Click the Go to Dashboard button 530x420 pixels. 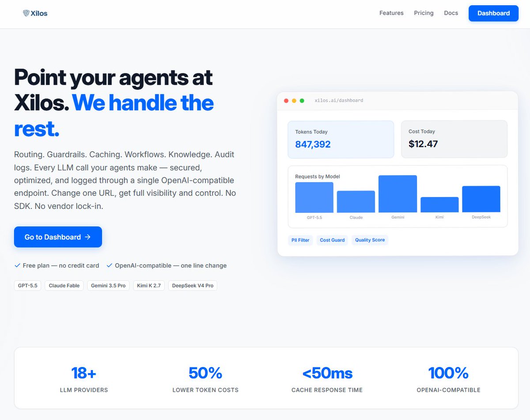pyautogui.click(x=58, y=237)
